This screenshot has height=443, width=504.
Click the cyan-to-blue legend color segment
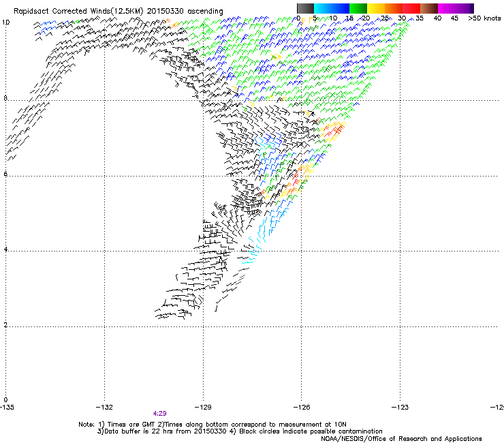pos(332,8)
